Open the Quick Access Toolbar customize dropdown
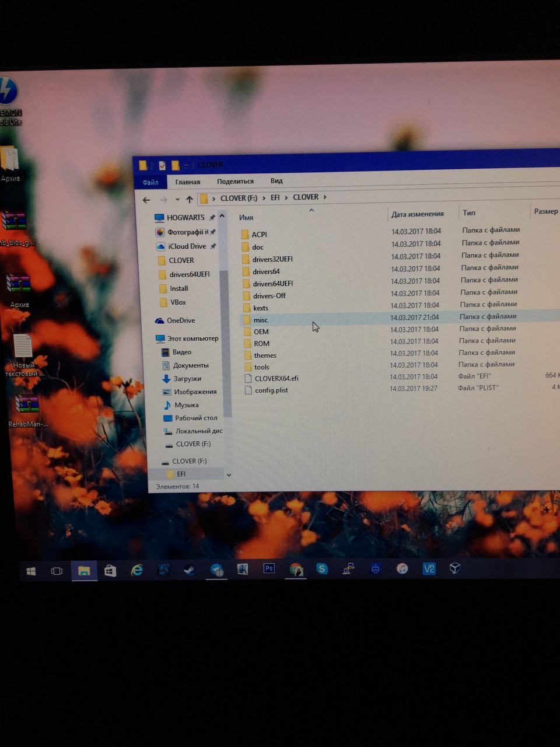Image resolution: width=560 pixels, height=747 pixels. [x=186, y=166]
